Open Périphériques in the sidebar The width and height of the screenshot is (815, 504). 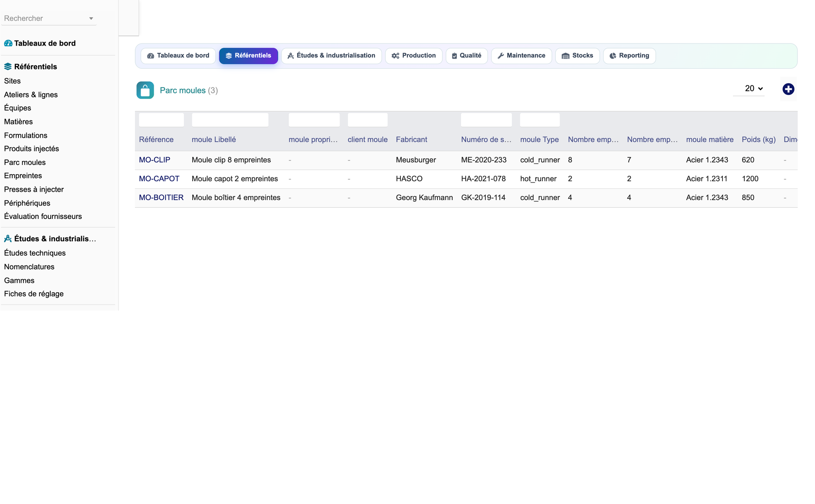click(27, 203)
